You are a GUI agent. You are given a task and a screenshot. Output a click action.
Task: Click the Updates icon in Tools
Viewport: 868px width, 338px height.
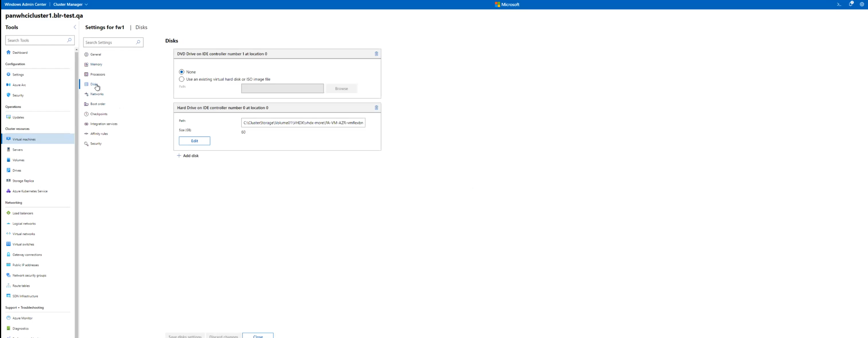pos(8,117)
